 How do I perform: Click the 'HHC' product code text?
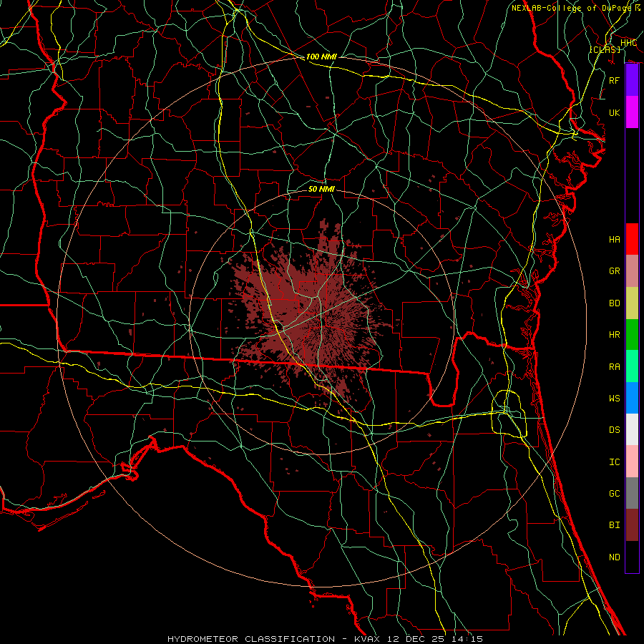pyautogui.click(x=628, y=43)
